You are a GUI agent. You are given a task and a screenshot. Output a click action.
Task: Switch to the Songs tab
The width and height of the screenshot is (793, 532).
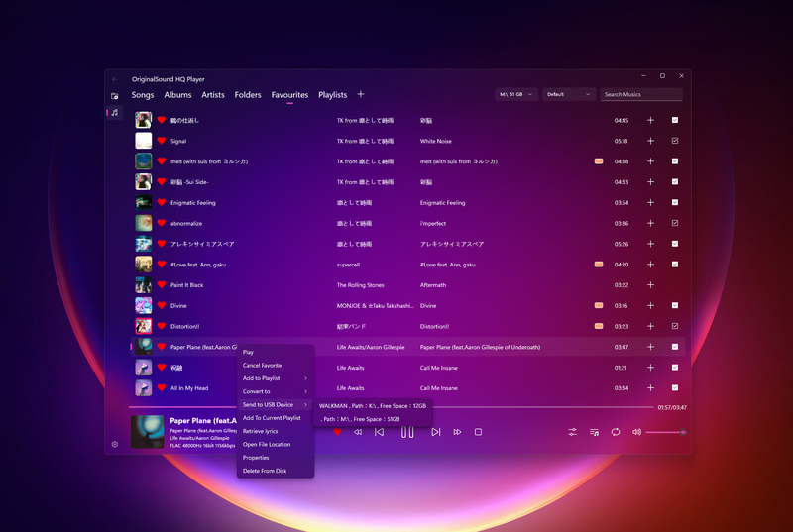[x=143, y=95]
